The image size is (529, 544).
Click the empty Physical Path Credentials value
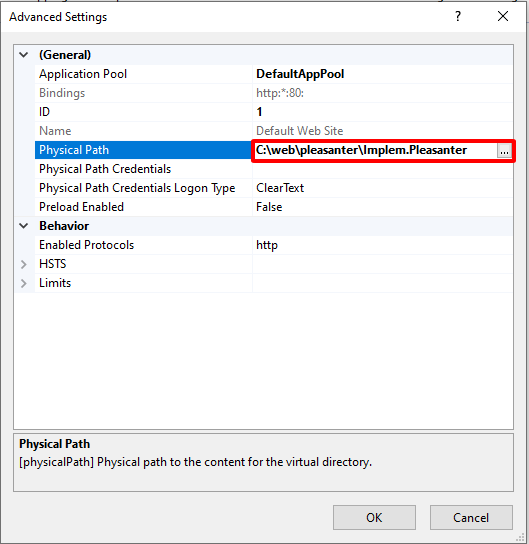pyautogui.click(x=382, y=169)
